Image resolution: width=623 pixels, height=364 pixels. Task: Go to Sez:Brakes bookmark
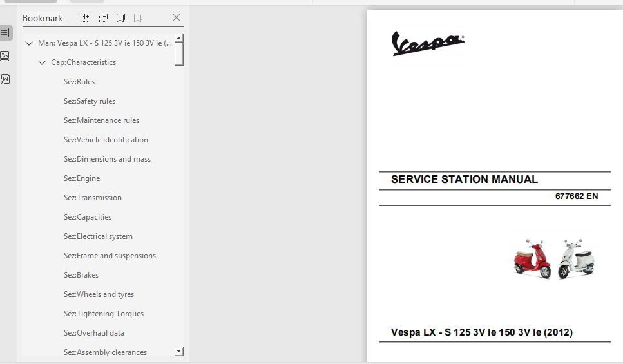(x=81, y=275)
